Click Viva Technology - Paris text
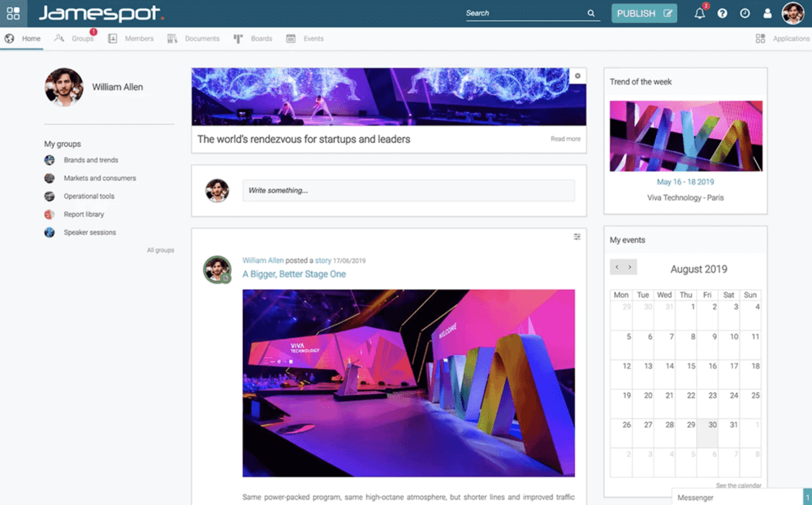 click(685, 198)
